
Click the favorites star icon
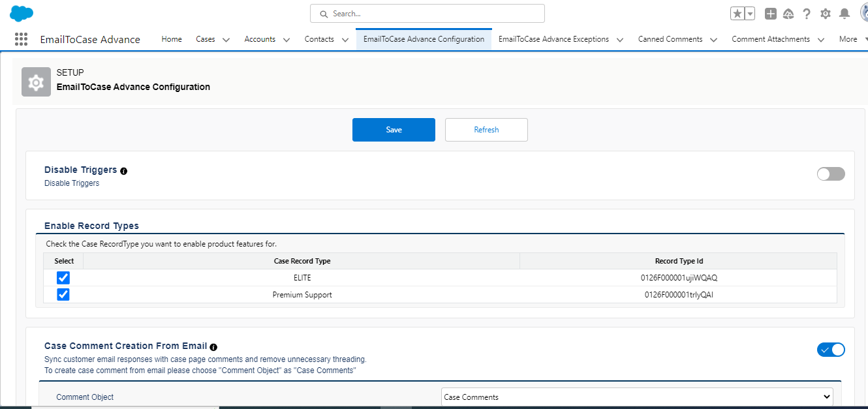coord(737,14)
